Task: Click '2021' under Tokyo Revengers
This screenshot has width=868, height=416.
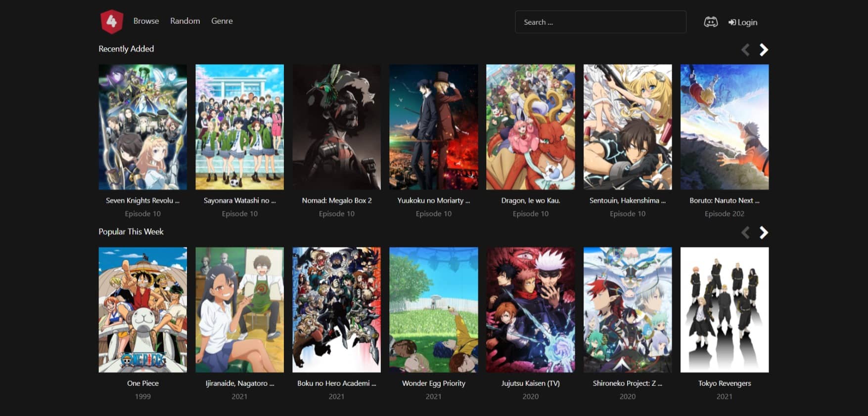Action: 725,397
